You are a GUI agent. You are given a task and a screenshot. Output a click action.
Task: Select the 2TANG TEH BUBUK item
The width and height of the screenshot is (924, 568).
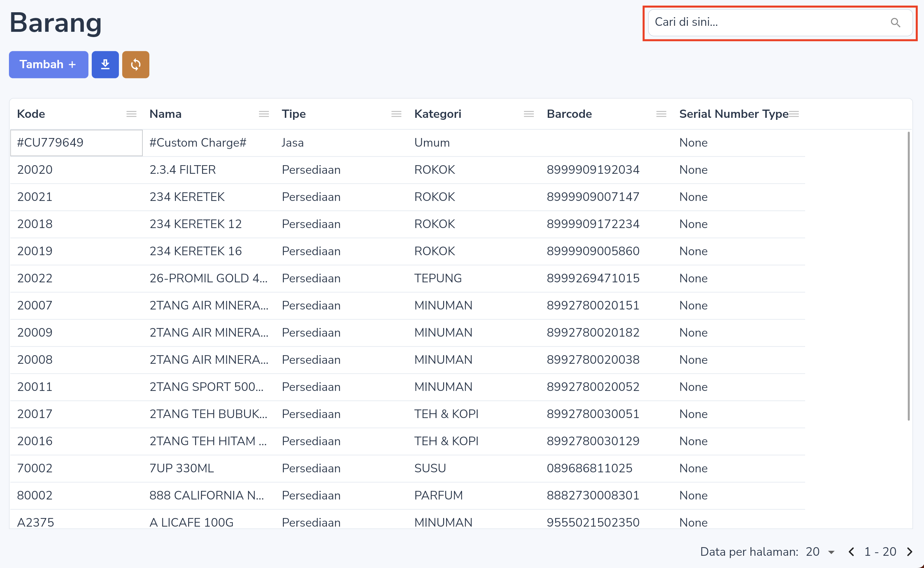[x=208, y=414]
